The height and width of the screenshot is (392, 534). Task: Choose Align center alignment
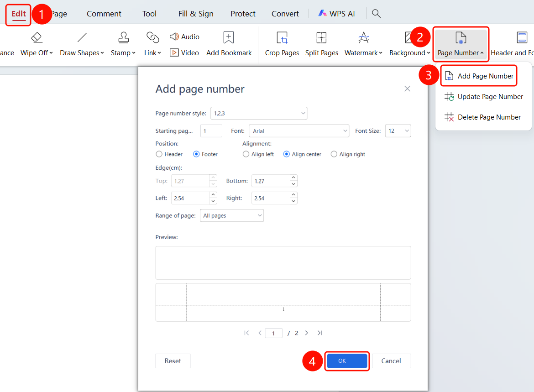[287, 154]
